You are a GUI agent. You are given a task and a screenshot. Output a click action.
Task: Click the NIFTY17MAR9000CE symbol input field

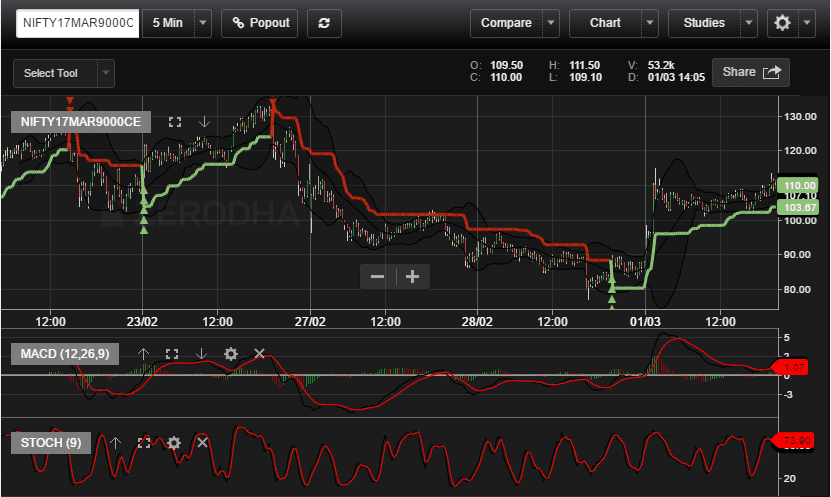tap(78, 23)
